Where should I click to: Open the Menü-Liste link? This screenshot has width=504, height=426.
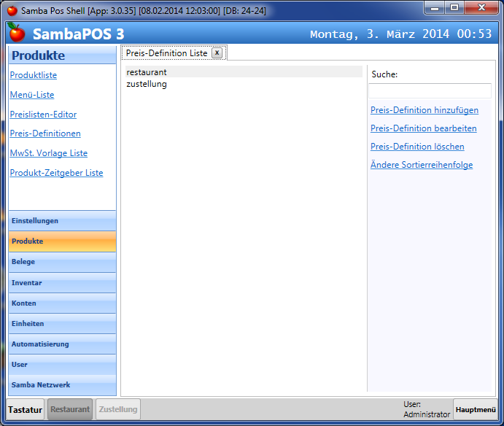32,95
